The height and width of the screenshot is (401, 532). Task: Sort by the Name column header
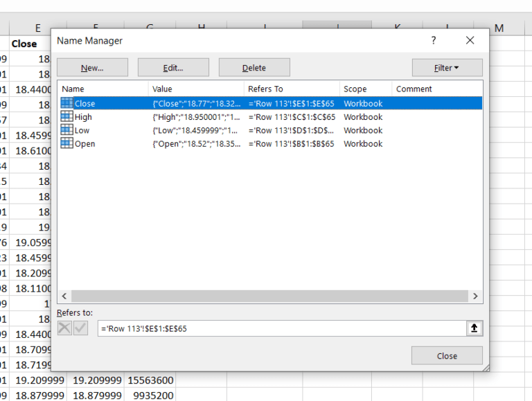click(x=103, y=89)
